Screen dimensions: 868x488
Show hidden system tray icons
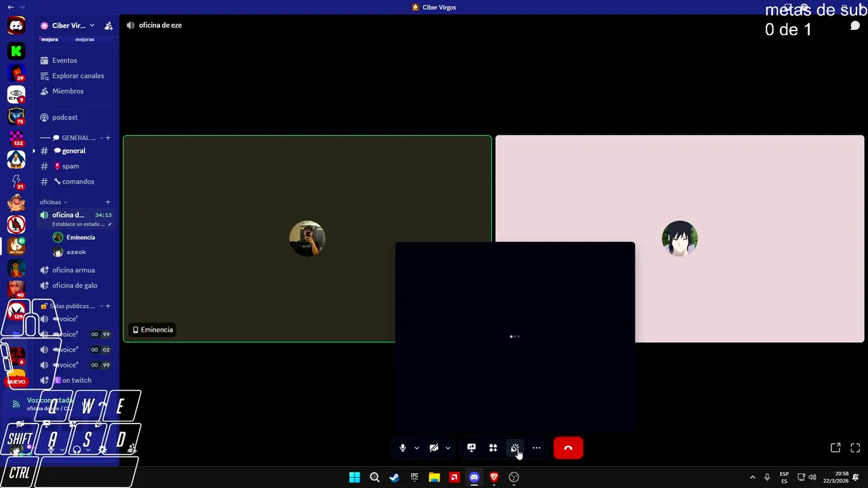point(752,477)
